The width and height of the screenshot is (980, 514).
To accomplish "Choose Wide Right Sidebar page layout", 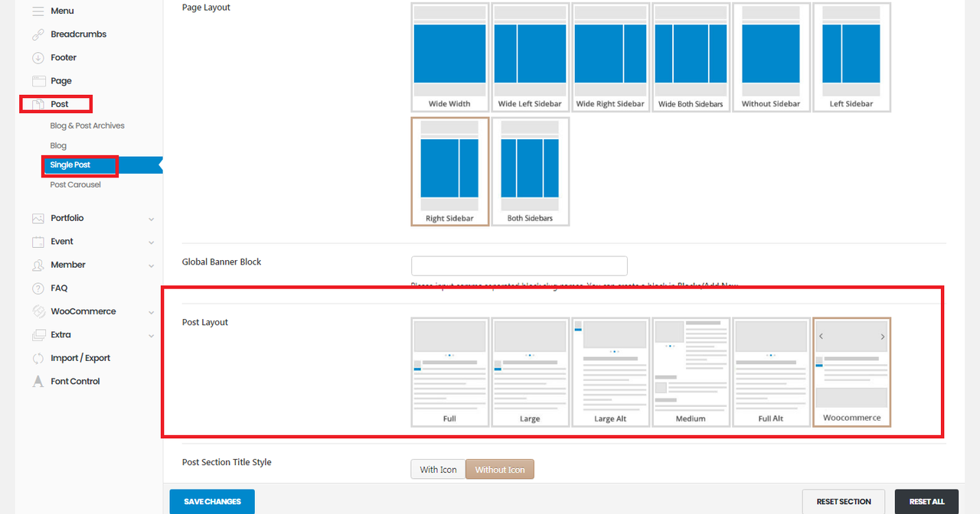I will click(610, 57).
